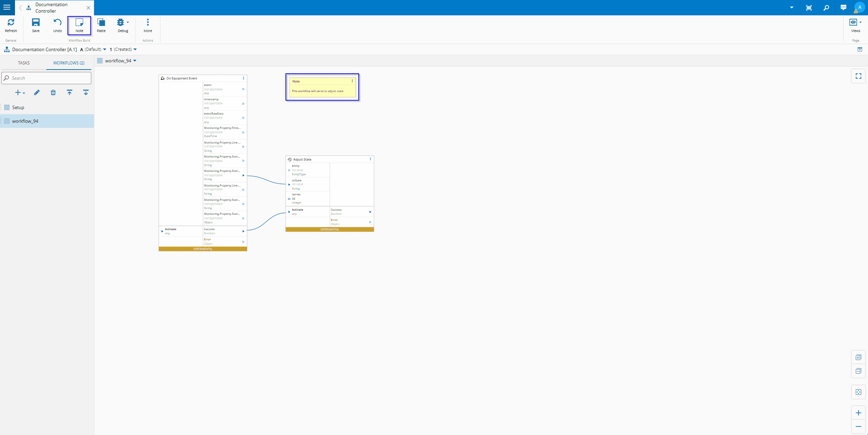
Task: Add a Note via toolbar
Action: click(x=79, y=25)
